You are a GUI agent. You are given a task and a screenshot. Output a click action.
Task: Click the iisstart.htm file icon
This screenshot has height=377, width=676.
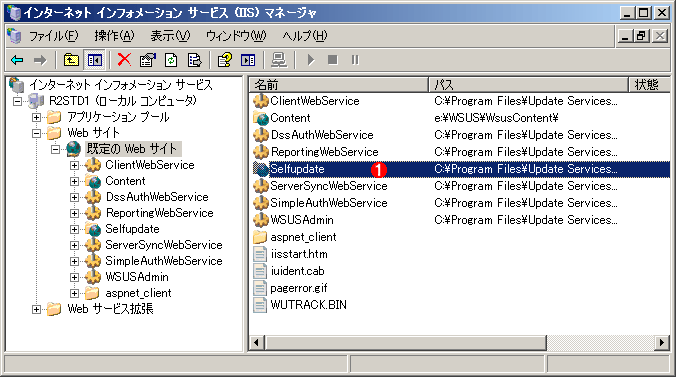click(x=260, y=254)
